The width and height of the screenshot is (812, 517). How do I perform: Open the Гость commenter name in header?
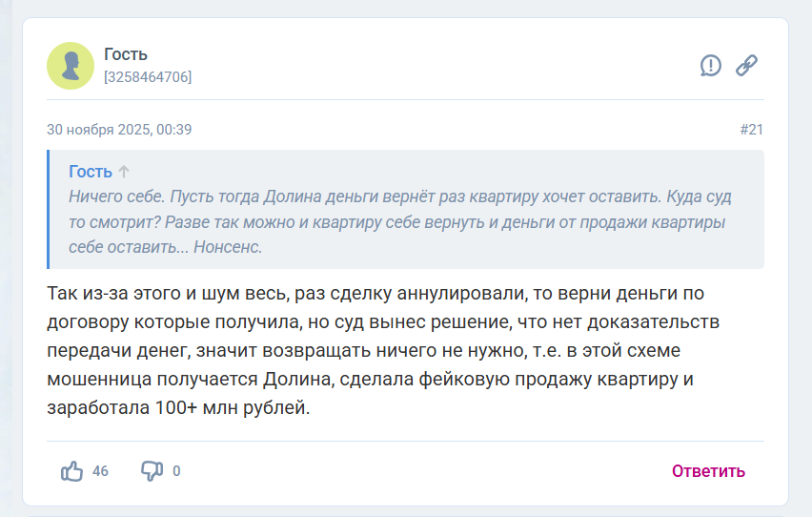tap(126, 54)
